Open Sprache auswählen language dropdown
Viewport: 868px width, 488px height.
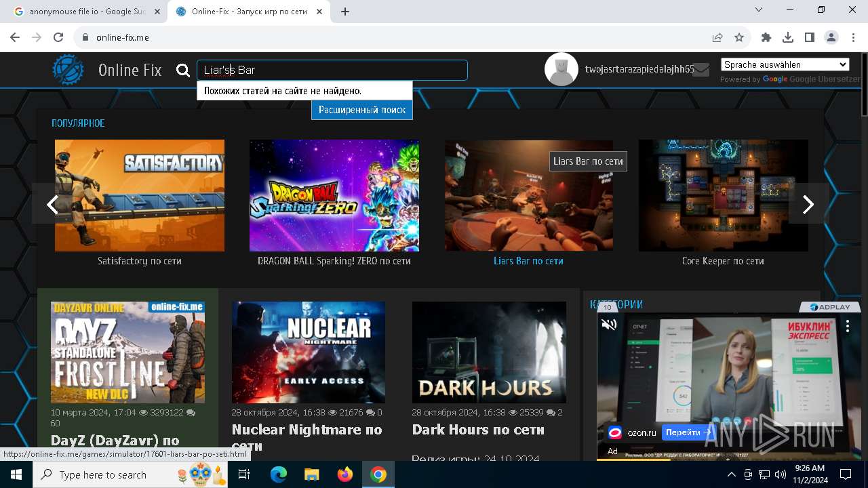pyautogui.click(x=785, y=65)
